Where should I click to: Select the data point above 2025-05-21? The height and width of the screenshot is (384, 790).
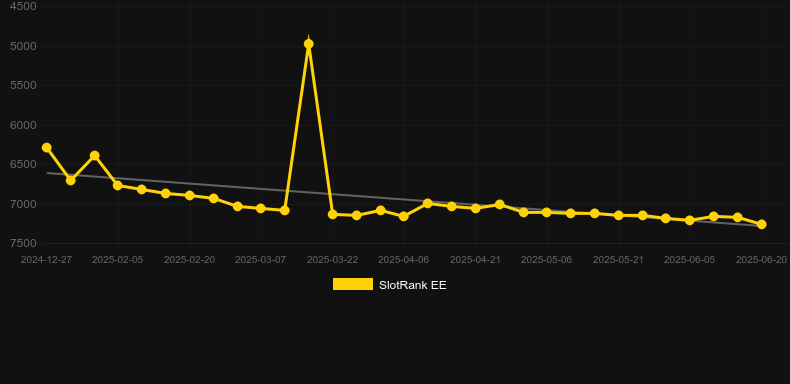point(619,215)
